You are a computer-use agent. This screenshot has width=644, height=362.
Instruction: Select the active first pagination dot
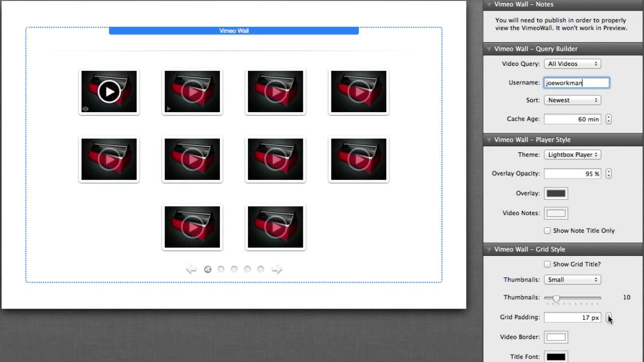point(207,269)
